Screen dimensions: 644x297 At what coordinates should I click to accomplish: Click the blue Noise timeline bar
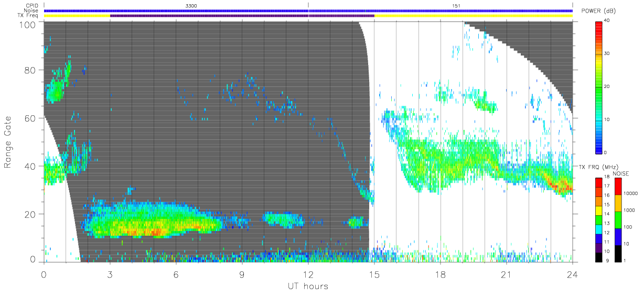(308, 10)
